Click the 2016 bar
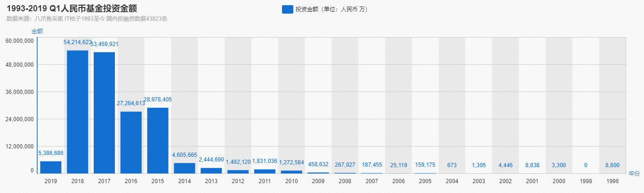The width and height of the screenshot is (644, 193). coord(131,142)
